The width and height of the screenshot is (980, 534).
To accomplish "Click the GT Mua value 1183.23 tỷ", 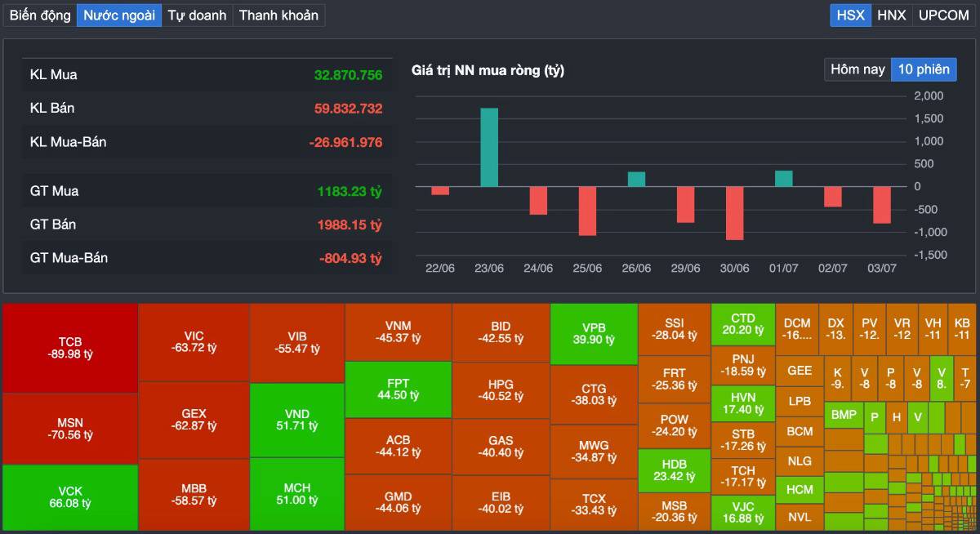I will pos(350,191).
